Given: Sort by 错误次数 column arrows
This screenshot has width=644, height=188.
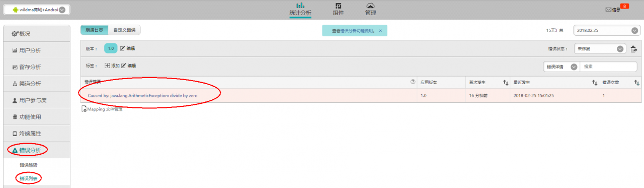Looking at the screenshot, I should 636,82.
